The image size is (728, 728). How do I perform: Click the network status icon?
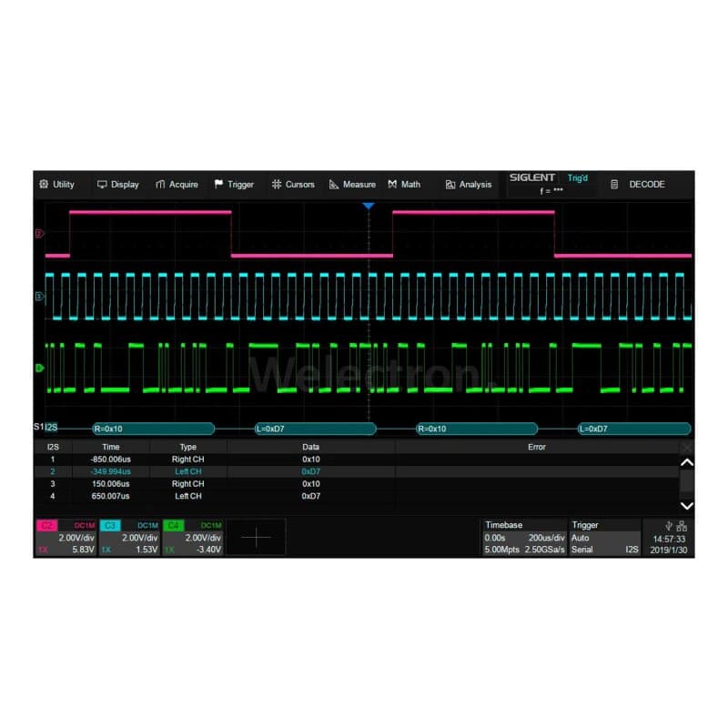pos(682,526)
